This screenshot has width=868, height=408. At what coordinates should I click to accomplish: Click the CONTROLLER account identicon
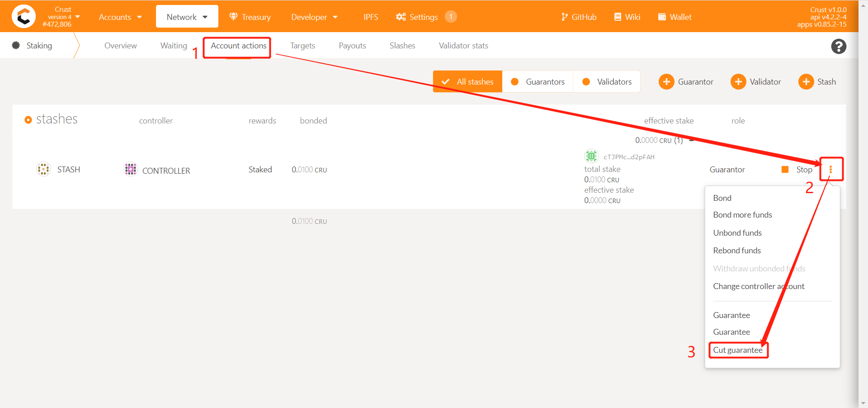point(131,169)
